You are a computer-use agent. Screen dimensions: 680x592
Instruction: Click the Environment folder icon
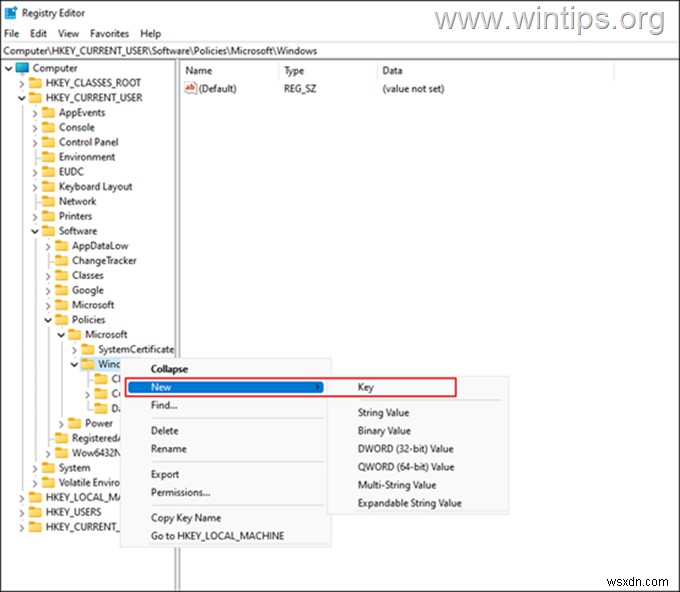[48, 157]
